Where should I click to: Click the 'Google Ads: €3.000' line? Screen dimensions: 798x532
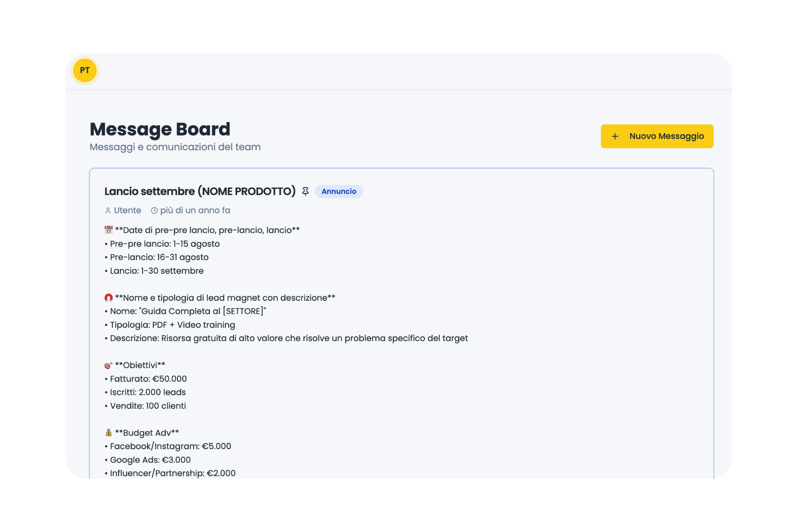point(150,460)
